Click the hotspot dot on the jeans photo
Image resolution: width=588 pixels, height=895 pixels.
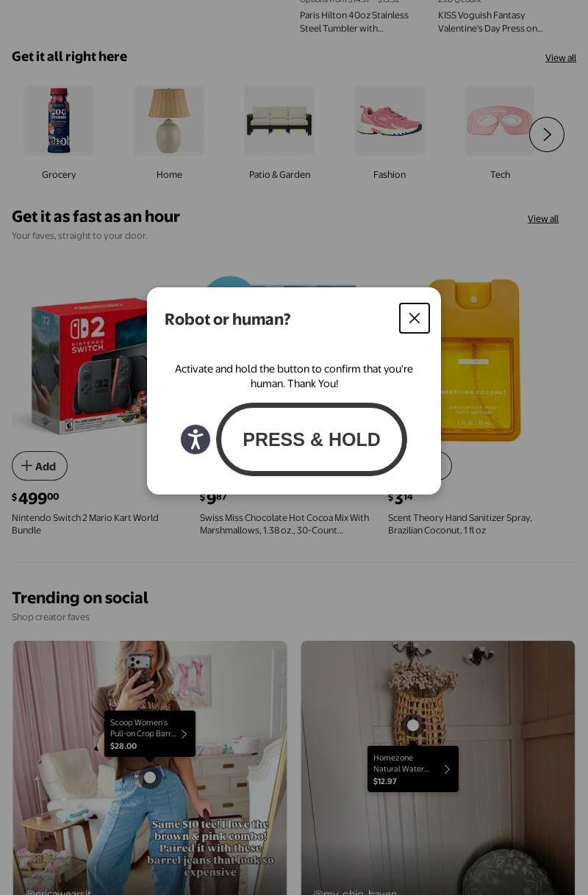coord(150,777)
